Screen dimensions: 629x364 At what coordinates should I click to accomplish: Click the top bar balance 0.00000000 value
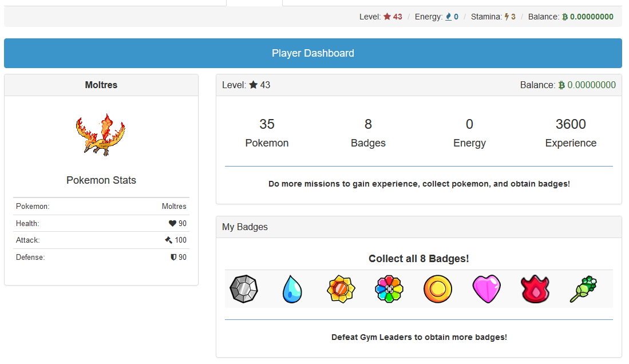tap(592, 17)
